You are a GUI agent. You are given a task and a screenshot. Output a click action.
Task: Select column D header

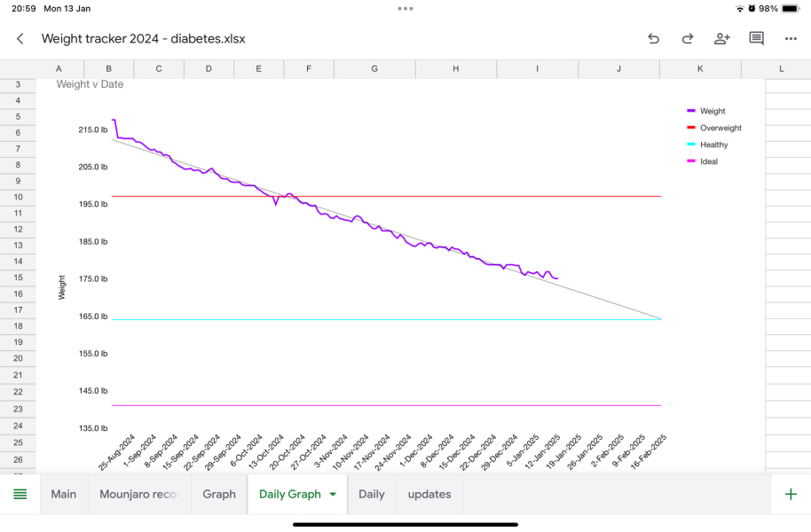pyautogui.click(x=209, y=69)
